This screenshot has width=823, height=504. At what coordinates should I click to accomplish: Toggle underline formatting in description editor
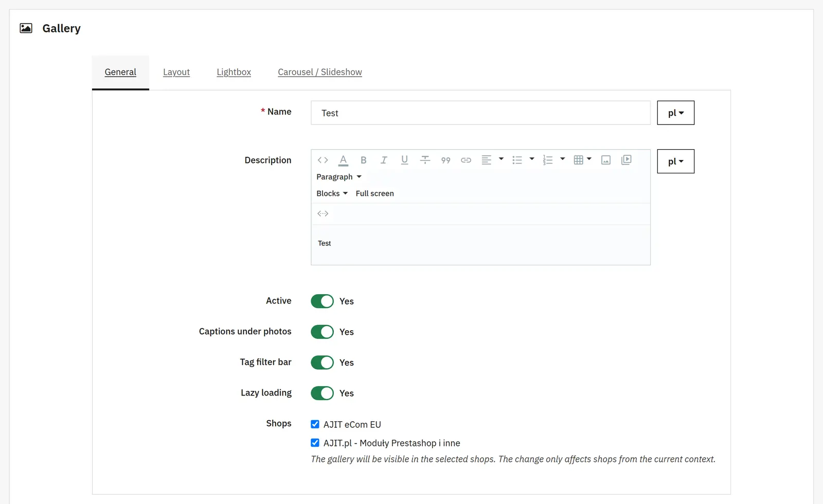(404, 160)
